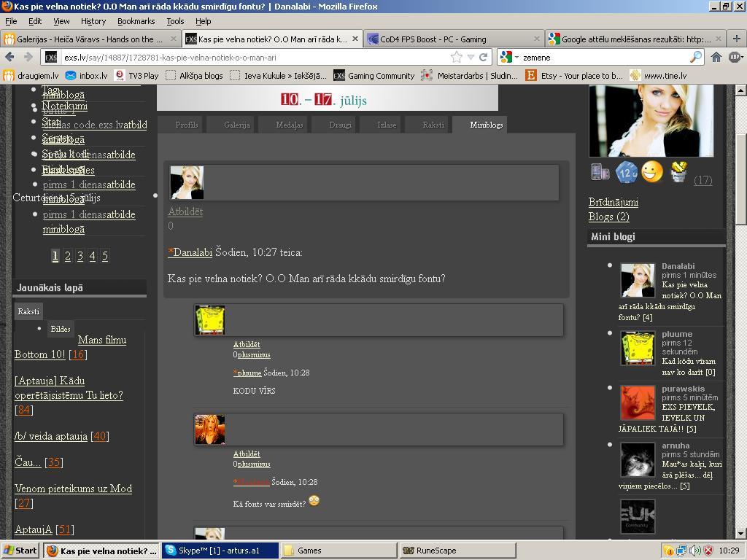Open the Brīdinājumi link

tap(613, 202)
